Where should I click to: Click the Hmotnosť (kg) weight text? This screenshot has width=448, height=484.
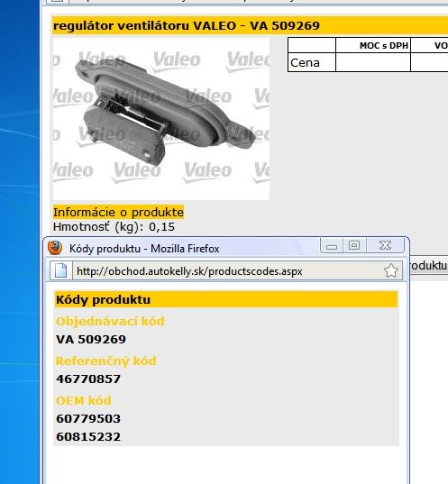114,227
